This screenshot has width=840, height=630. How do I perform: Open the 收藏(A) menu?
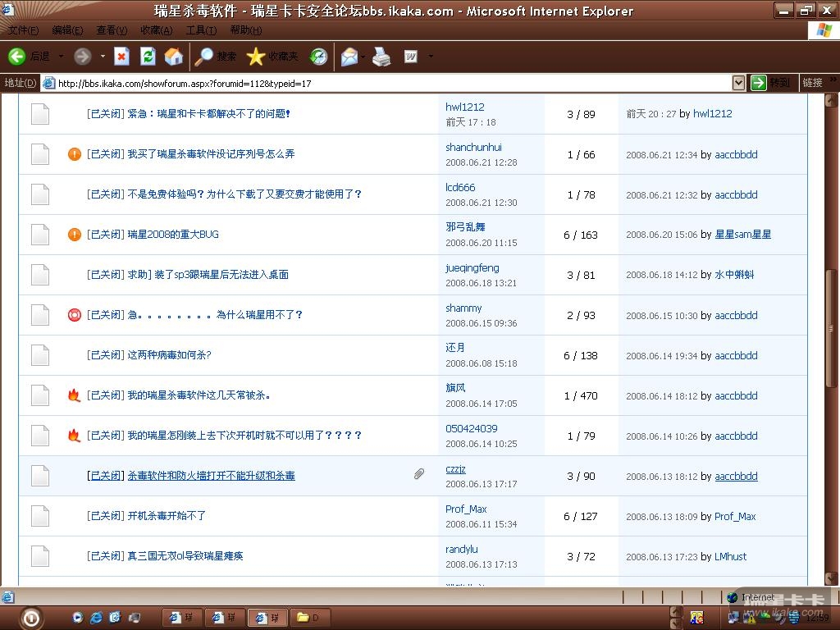pos(157,30)
